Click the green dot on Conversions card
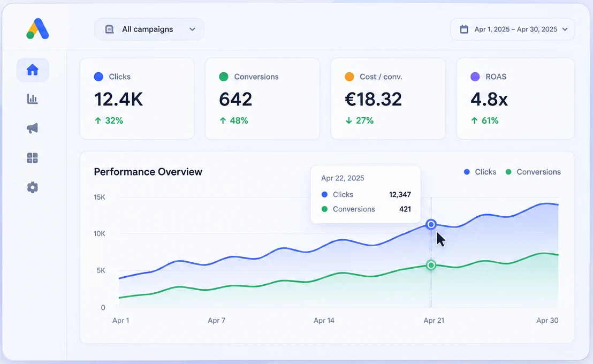This screenshot has height=364, width=593. coord(224,77)
